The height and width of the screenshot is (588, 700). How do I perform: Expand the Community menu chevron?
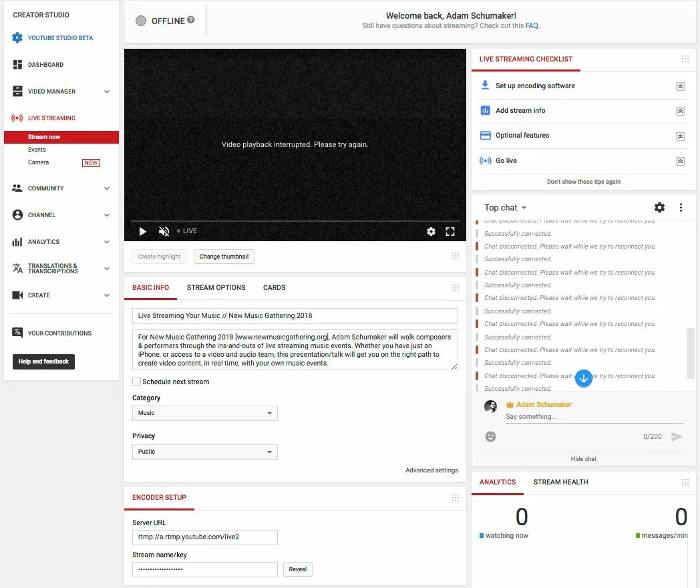[107, 188]
